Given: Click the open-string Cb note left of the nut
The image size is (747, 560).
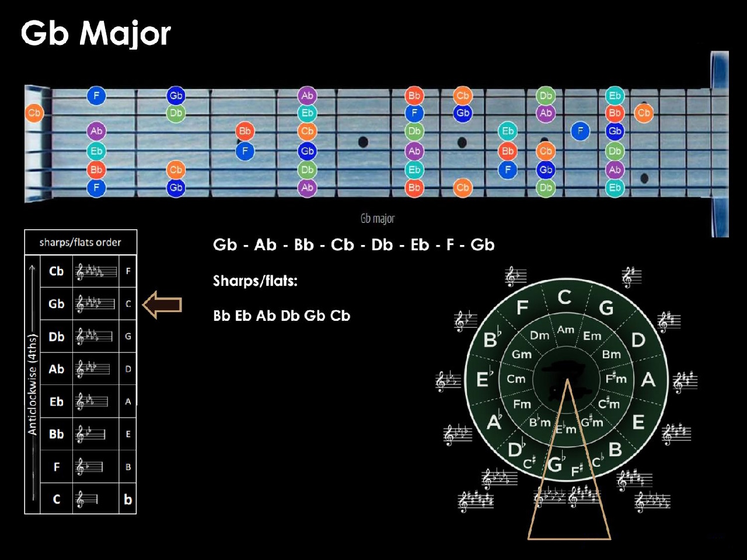Looking at the screenshot, I should click(x=34, y=113).
